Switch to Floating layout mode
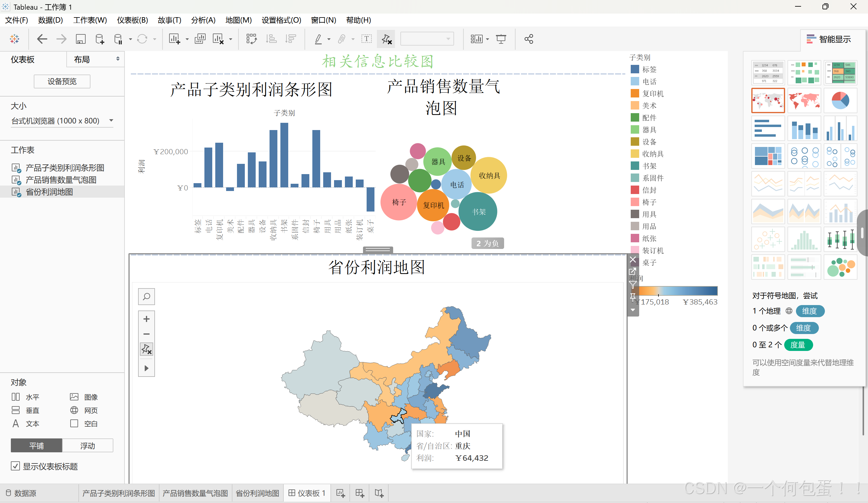 click(87, 446)
